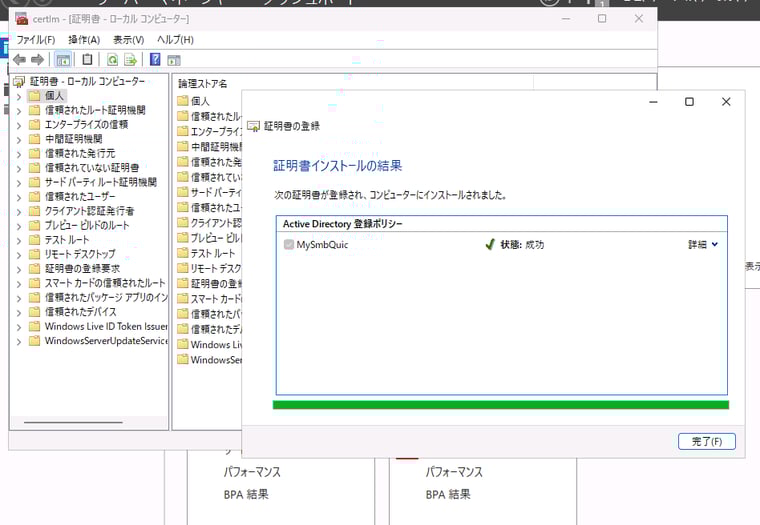
Task: Open Help with the blue question mark icon
Action: click(x=155, y=60)
